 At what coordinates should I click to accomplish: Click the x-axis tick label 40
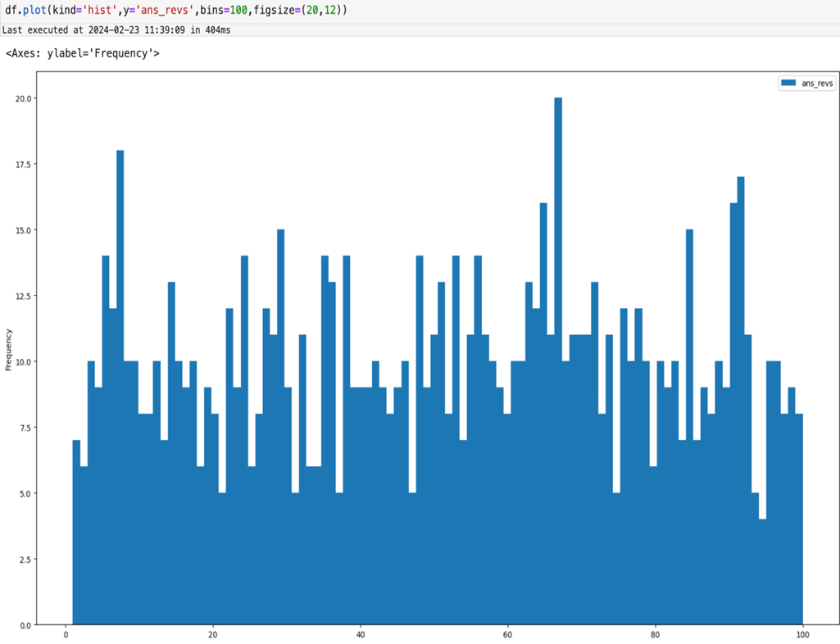[x=361, y=635]
